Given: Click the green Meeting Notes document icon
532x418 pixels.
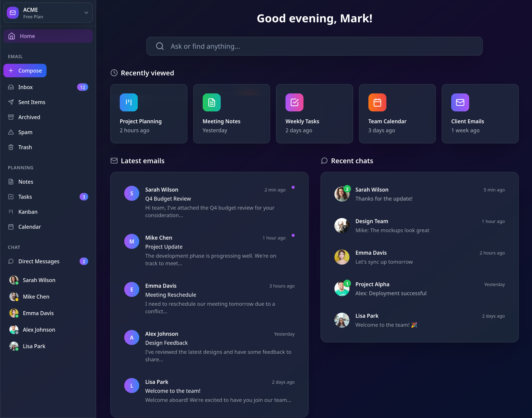Looking at the screenshot, I should tap(211, 102).
